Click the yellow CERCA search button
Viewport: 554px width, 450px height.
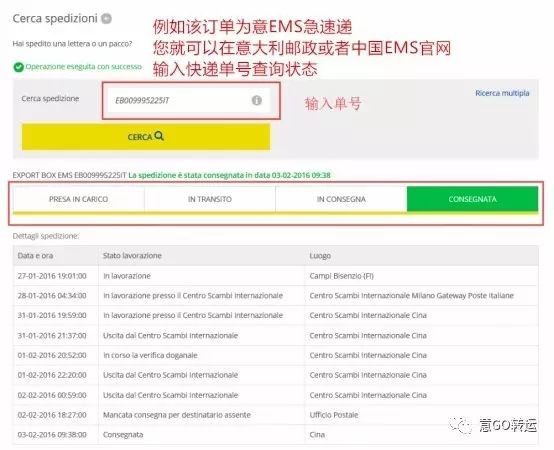(x=146, y=137)
